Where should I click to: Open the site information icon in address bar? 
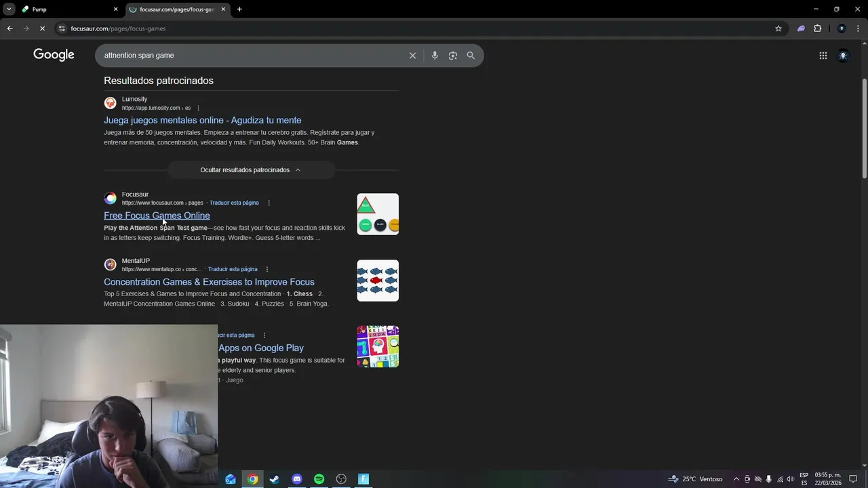[62, 28]
